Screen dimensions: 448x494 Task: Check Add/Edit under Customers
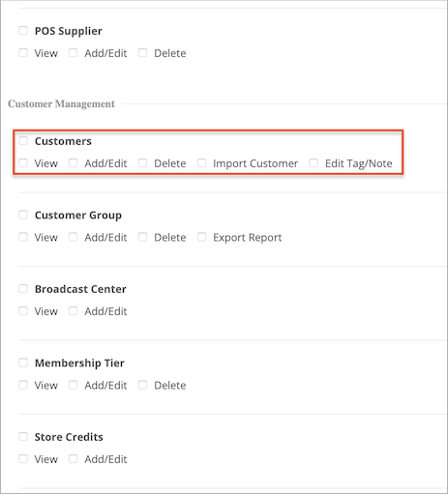tap(73, 163)
